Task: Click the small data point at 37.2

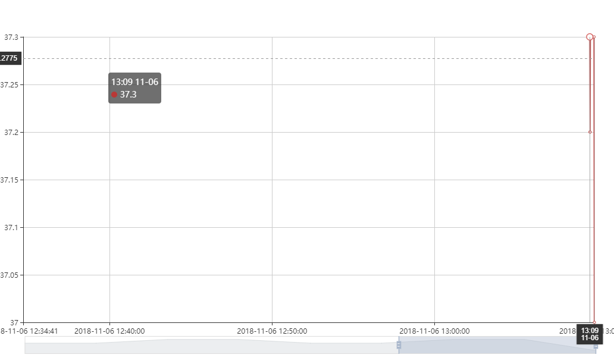Action: point(590,132)
